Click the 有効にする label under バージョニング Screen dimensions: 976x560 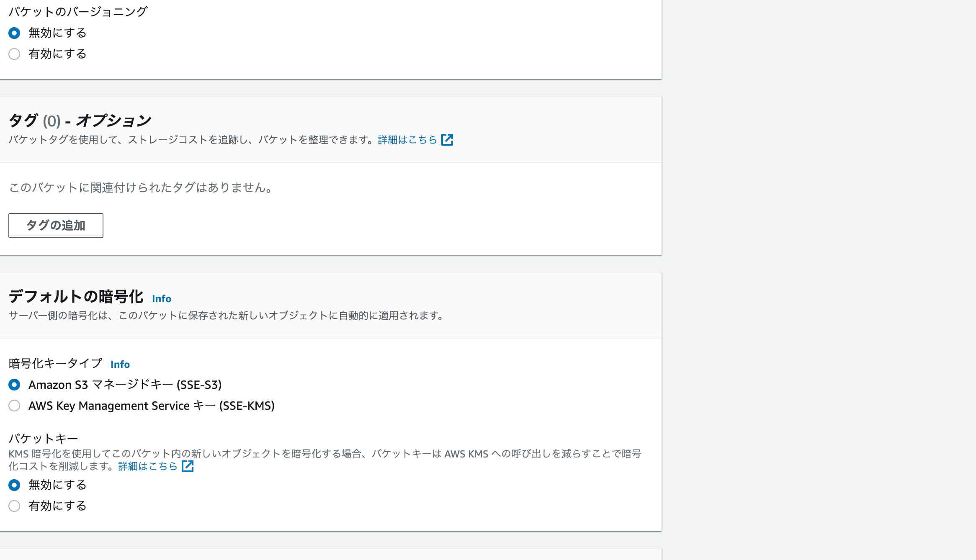(57, 54)
